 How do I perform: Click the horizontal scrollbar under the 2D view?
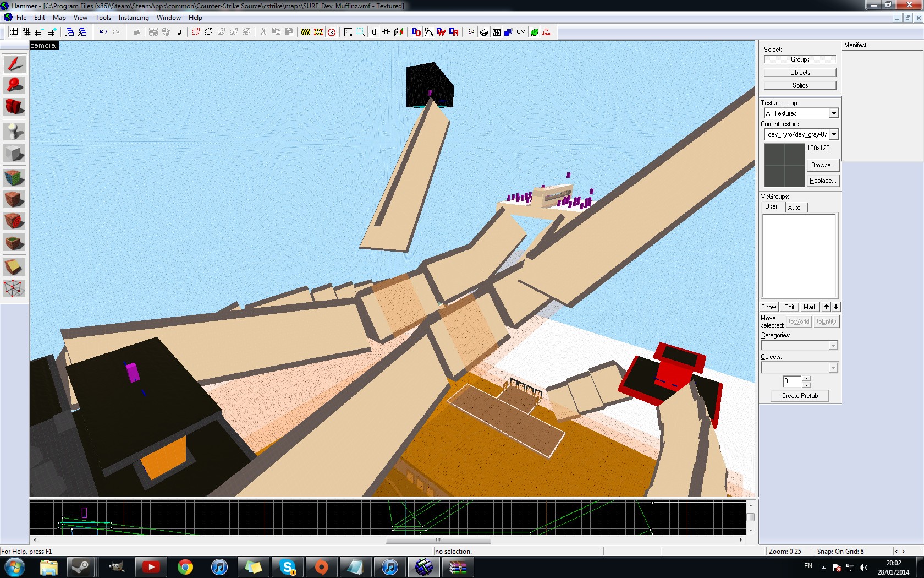click(438, 539)
